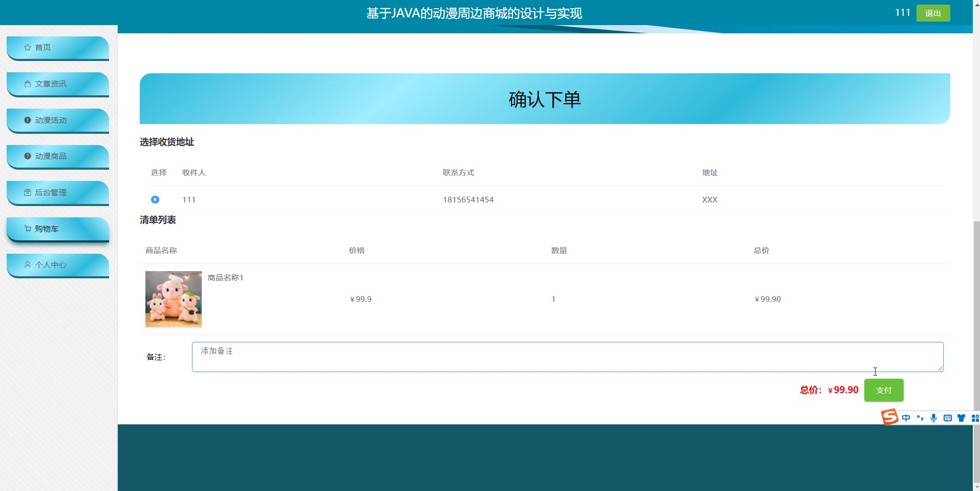This screenshot has width=980, height=491.
Task: Click the plush toy product thumbnail
Action: tap(174, 299)
